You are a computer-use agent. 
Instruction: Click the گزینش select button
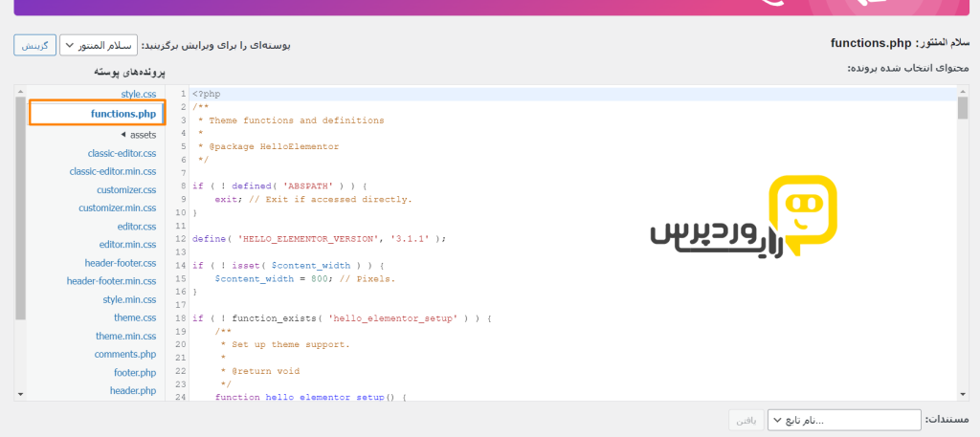click(x=35, y=45)
